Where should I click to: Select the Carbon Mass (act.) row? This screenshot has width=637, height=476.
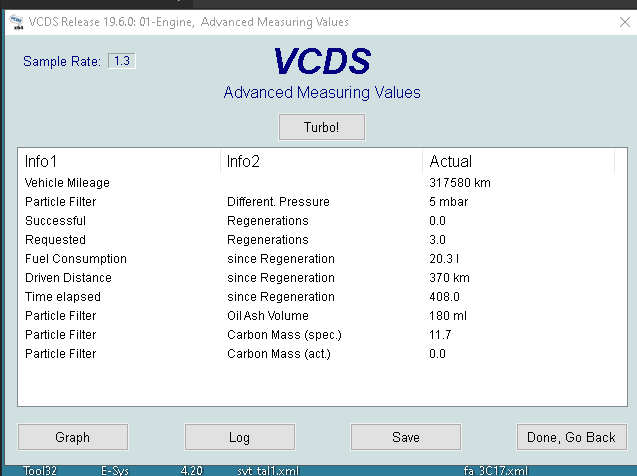click(279, 354)
